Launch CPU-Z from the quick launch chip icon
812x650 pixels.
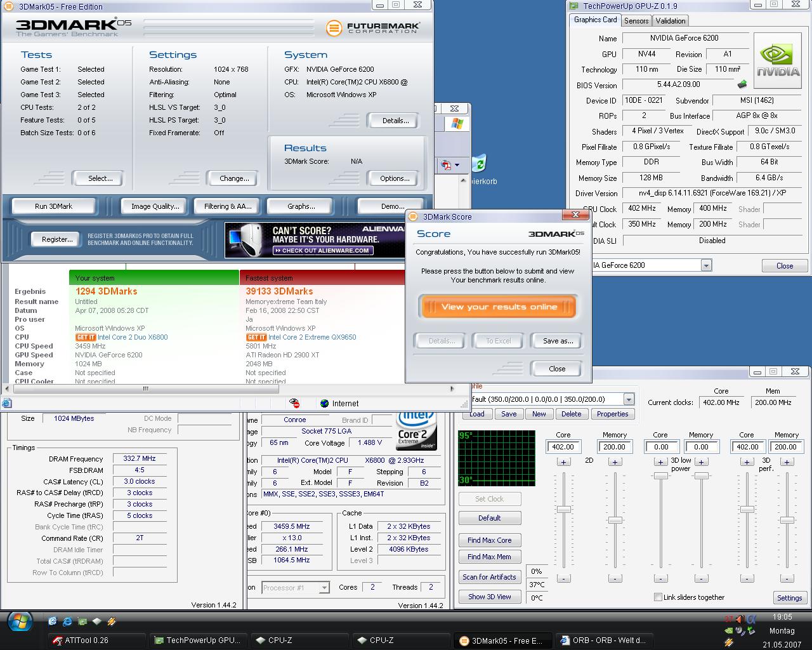pyautogui.click(x=96, y=621)
